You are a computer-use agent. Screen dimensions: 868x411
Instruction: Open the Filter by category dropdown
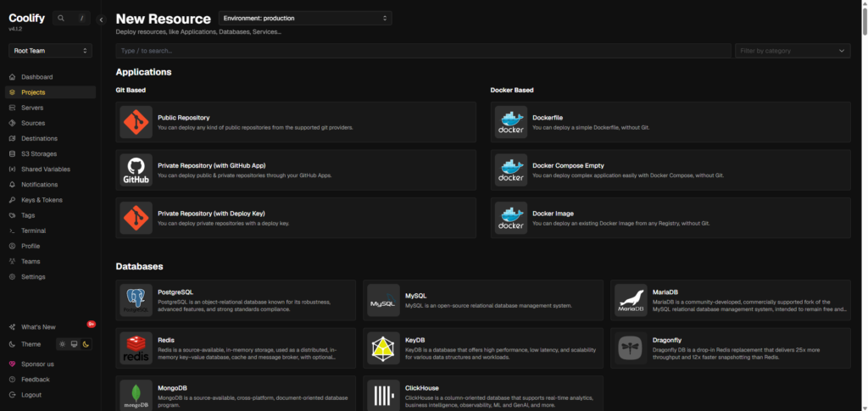(793, 51)
